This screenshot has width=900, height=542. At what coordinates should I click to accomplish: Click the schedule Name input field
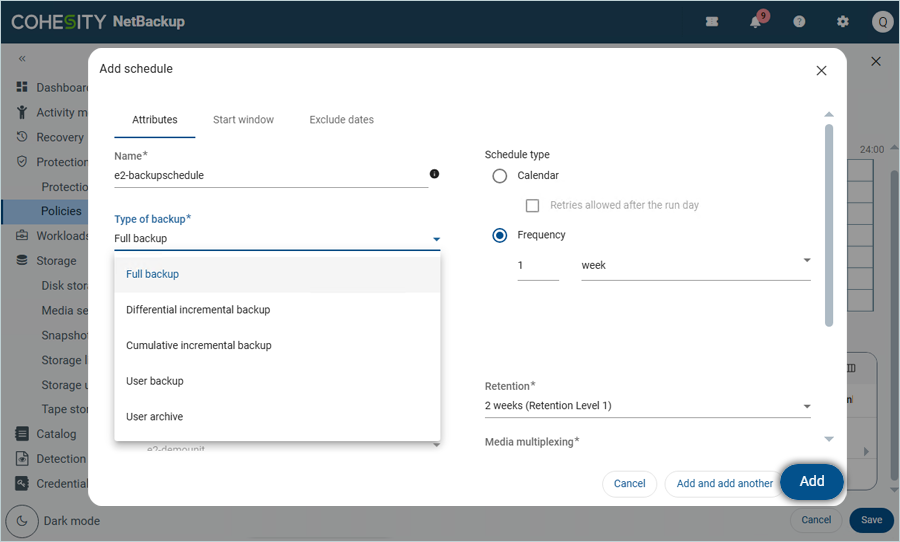(x=270, y=175)
